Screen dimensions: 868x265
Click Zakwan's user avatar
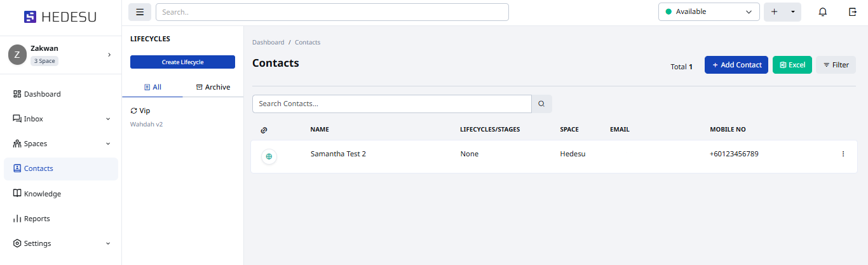pyautogui.click(x=17, y=55)
